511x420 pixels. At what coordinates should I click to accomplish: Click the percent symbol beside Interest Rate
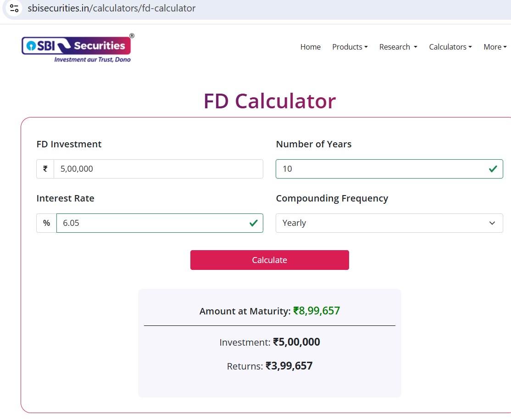pyautogui.click(x=46, y=223)
